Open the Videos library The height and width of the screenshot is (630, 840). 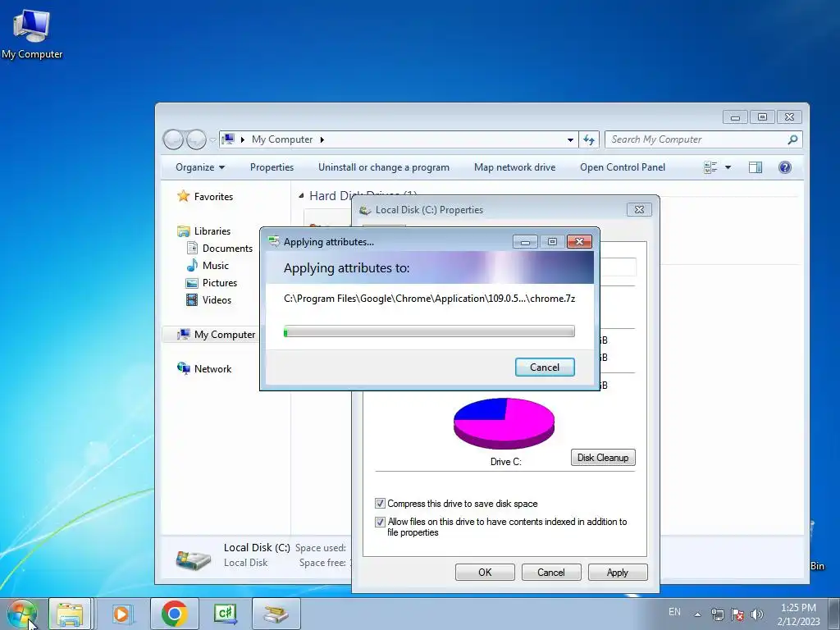pyautogui.click(x=208, y=300)
